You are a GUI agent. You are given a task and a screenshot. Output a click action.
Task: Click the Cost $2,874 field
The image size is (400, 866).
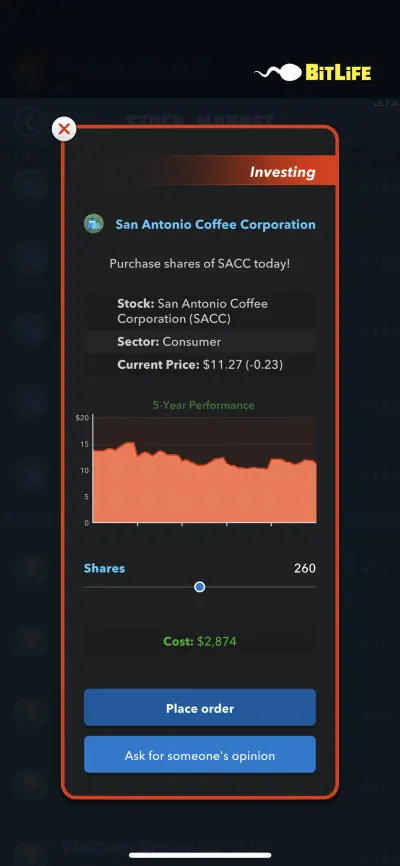(x=200, y=642)
